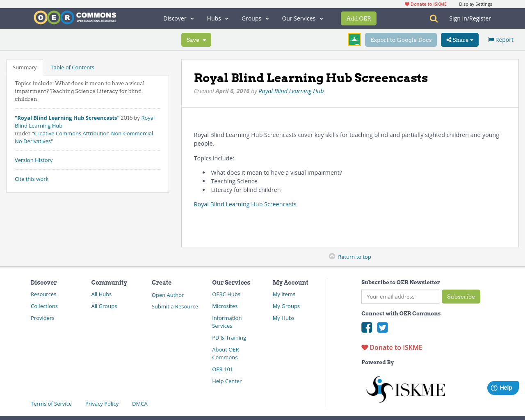The width and height of the screenshot is (525, 420).
Task: Open the Version History link
Action: (x=34, y=160)
